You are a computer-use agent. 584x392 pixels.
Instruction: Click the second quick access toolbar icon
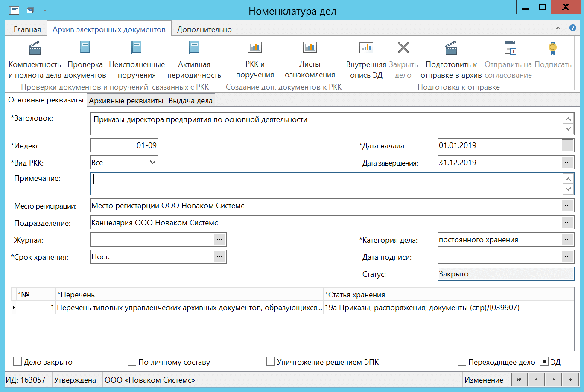tap(30, 10)
